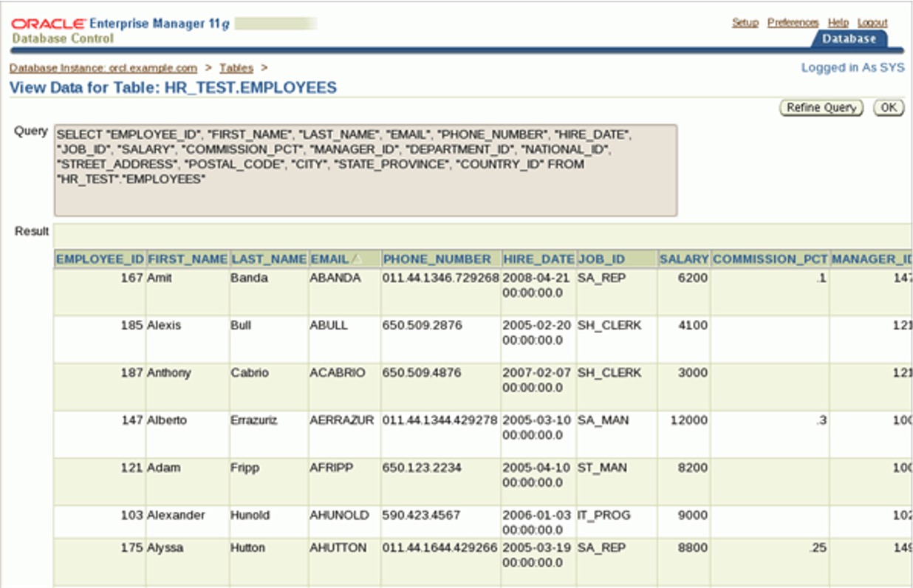Select phone number 650.509.2876
The height and width of the screenshot is (588, 913).
pos(422,326)
